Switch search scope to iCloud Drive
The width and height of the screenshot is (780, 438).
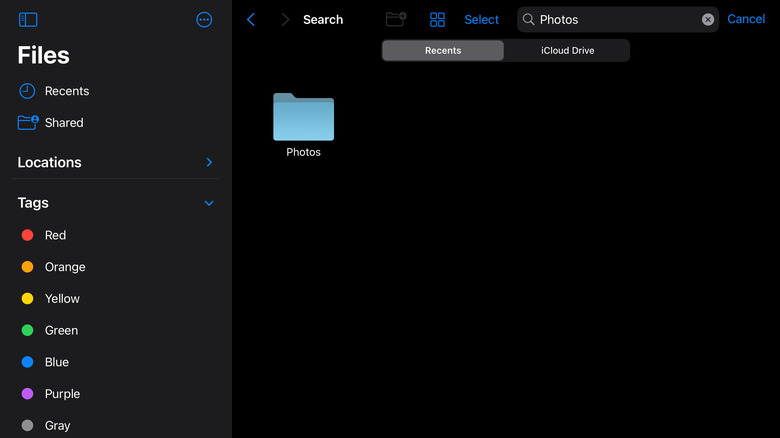[567, 50]
